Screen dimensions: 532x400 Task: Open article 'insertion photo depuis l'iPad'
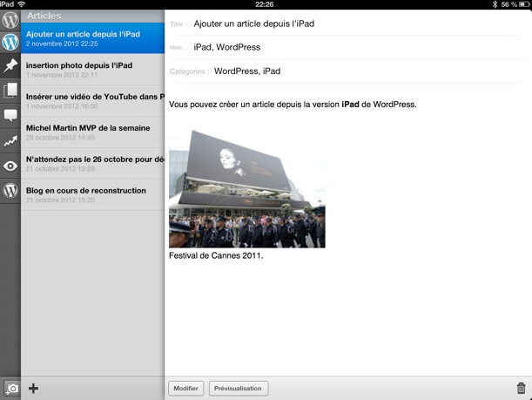[92, 70]
